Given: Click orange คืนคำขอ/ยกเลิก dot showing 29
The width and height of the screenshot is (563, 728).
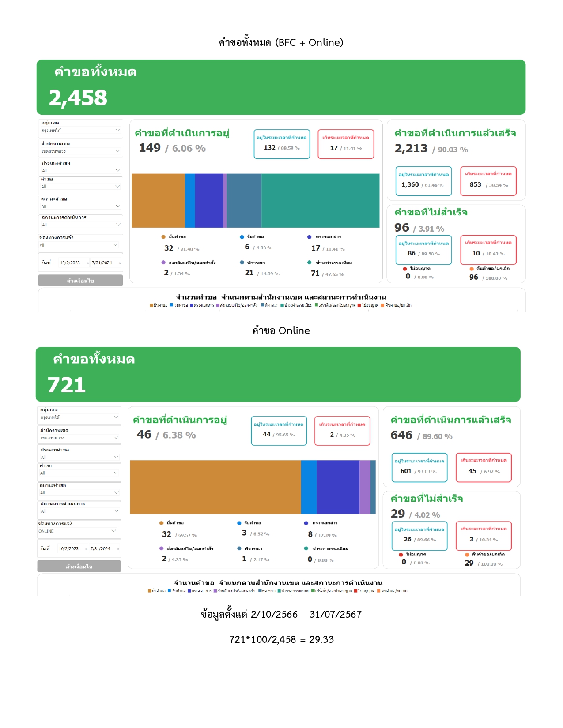Looking at the screenshot, I should click(x=467, y=555).
